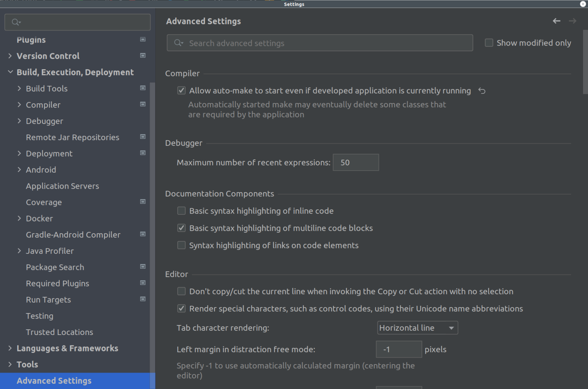Click the icon beside the Run Targets entry

[142, 299]
